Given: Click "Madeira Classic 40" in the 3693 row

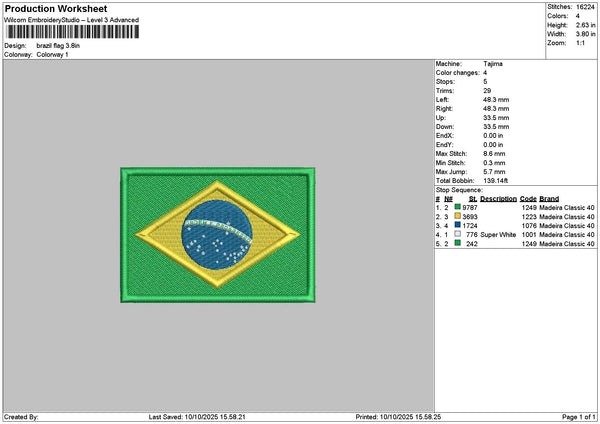Looking at the screenshot, I should pyautogui.click(x=567, y=217).
